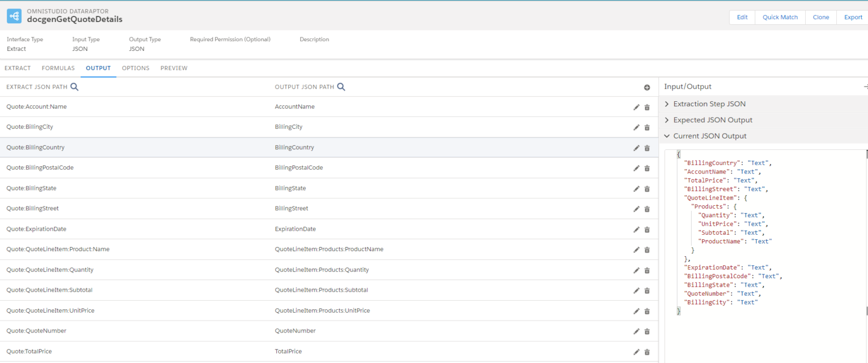Delete the Quote:TotalPrice mapping row
This screenshot has width=868, height=363.
point(647,352)
